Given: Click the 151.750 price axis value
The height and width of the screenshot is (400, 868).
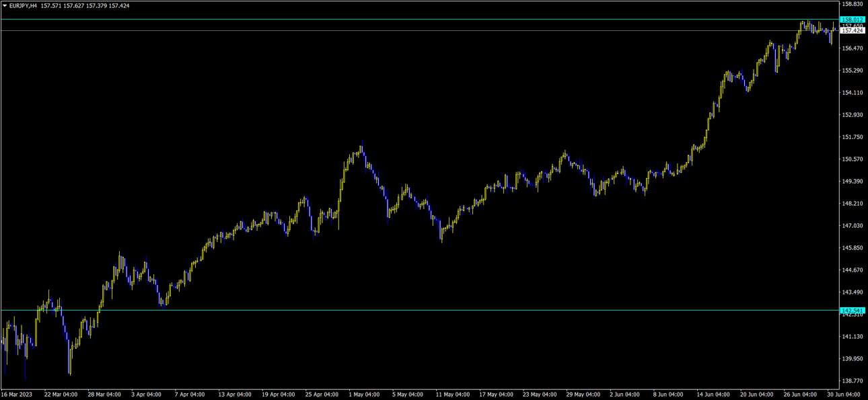Looking at the screenshot, I should coord(853,137).
